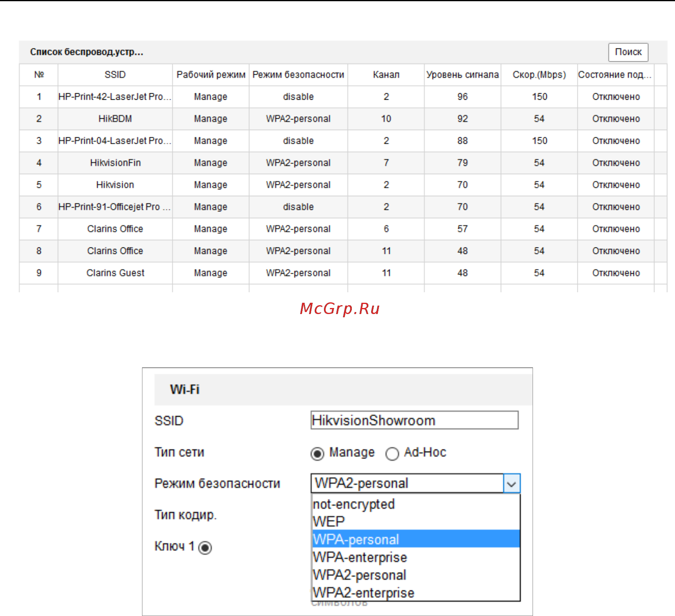This screenshot has width=675, height=616.
Task: Click disable security cell in row 6
Action: coord(298,207)
